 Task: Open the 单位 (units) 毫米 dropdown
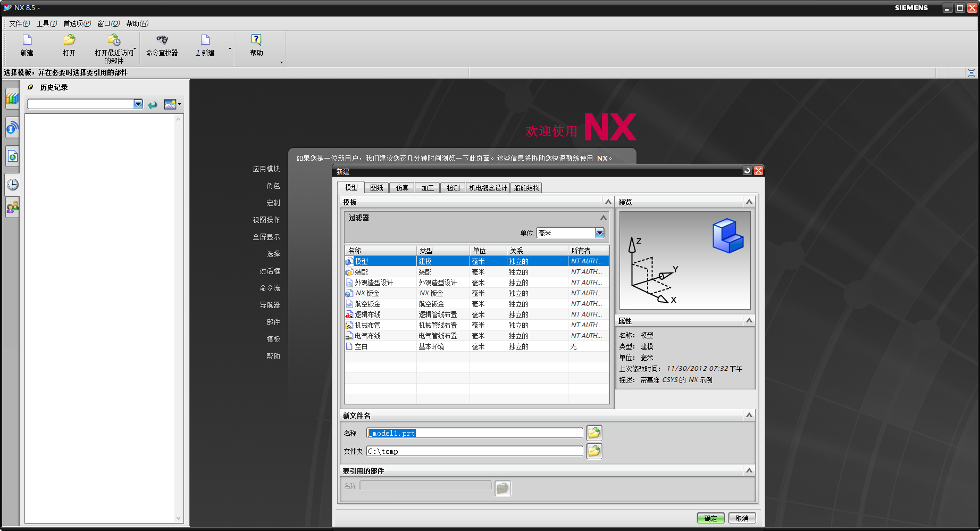point(600,233)
